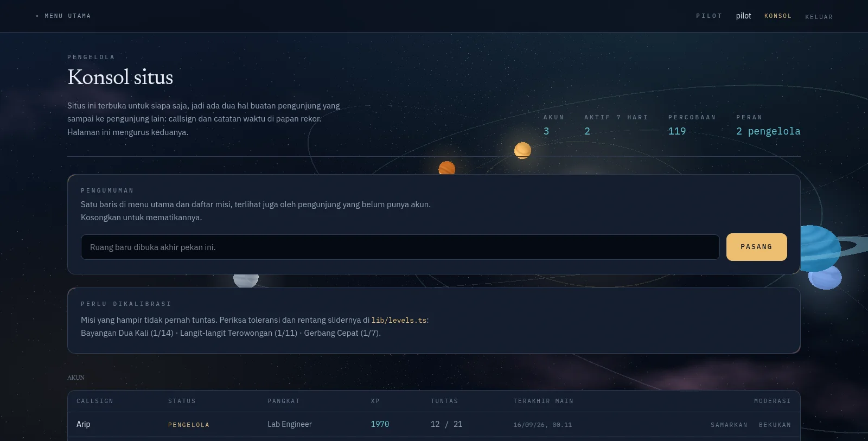This screenshot has height=441, width=868.
Task: Click the Peran value 2 pengelola
Action: [768, 131]
